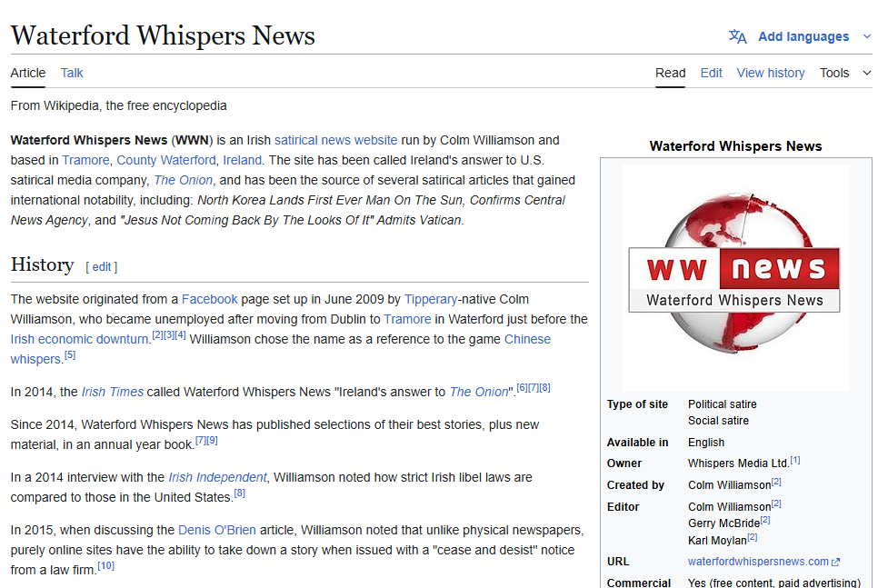Viewport: 878px width, 588px height.
Task: Open citation [1] next to Whispers Media Ltd.
Action: tap(795, 460)
